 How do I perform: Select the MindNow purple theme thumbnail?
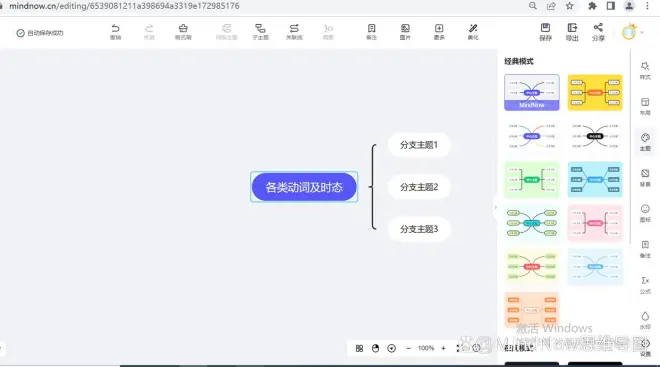click(532, 93)
